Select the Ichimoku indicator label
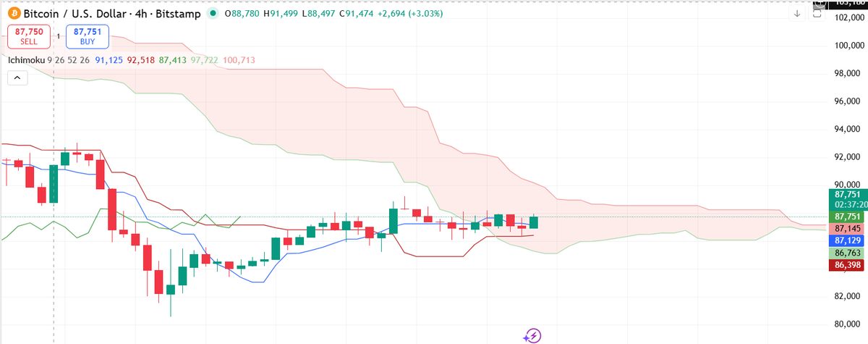The image size is (868, 344). pos(26,60)
